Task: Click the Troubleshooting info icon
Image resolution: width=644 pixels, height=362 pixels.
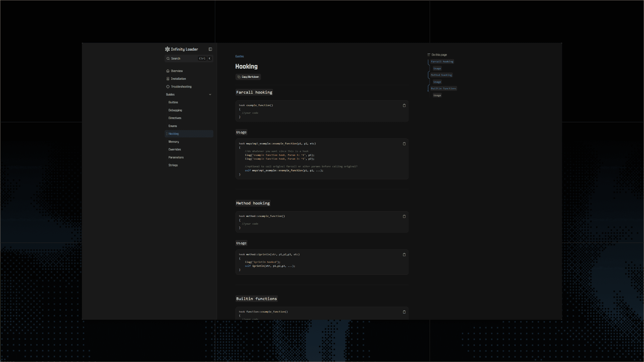Action: pos(168,87)
